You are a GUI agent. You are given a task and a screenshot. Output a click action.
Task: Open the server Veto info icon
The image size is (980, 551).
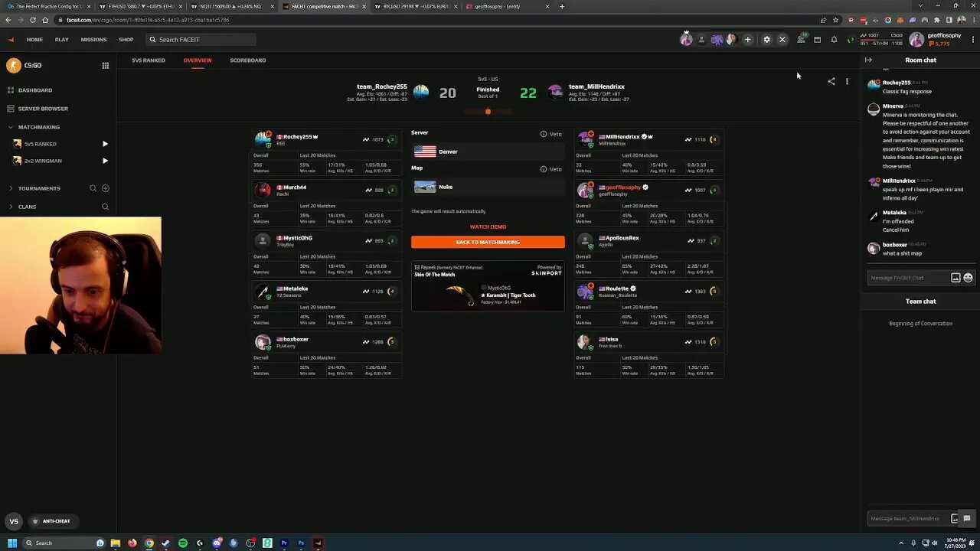point(544,134)
